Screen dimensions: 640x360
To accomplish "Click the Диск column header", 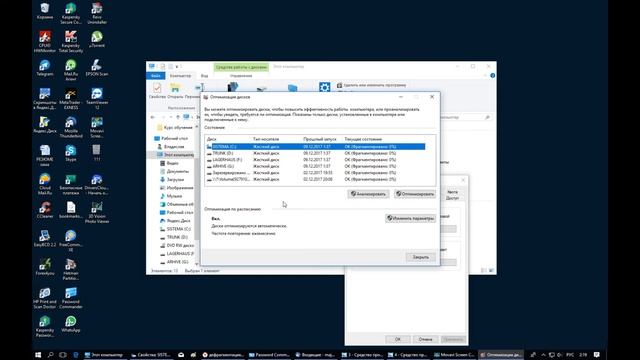I will coord(211,139).
